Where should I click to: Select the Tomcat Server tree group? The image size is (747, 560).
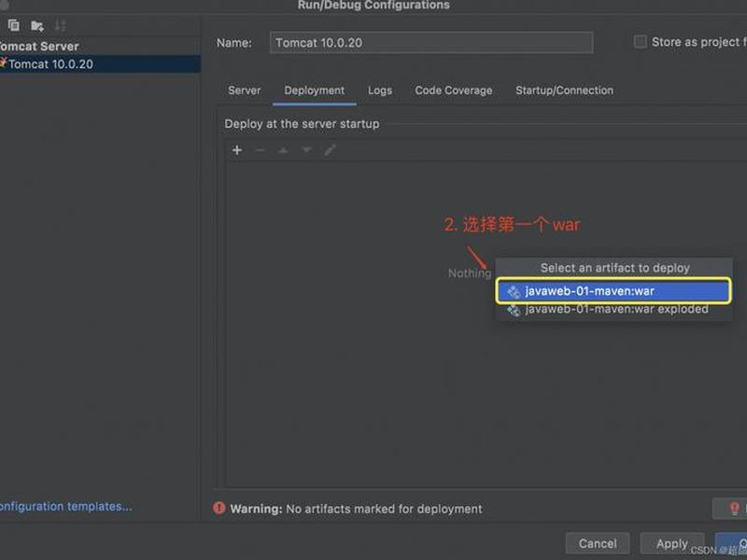pyautogui.click(x=39, y=46)
